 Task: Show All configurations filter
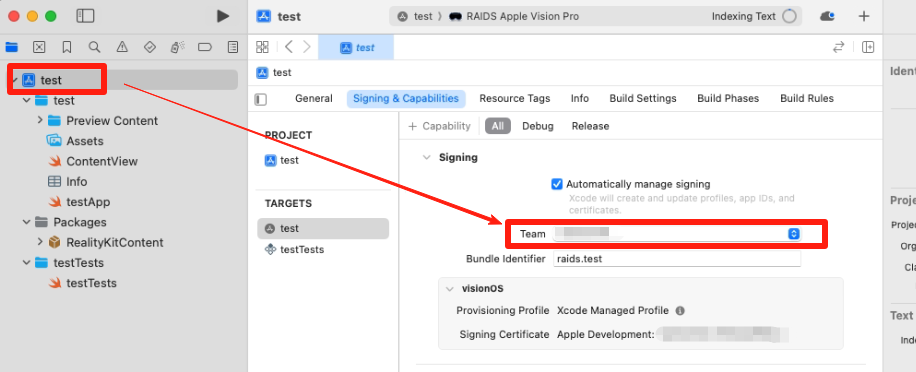click(x=498, y=126)
